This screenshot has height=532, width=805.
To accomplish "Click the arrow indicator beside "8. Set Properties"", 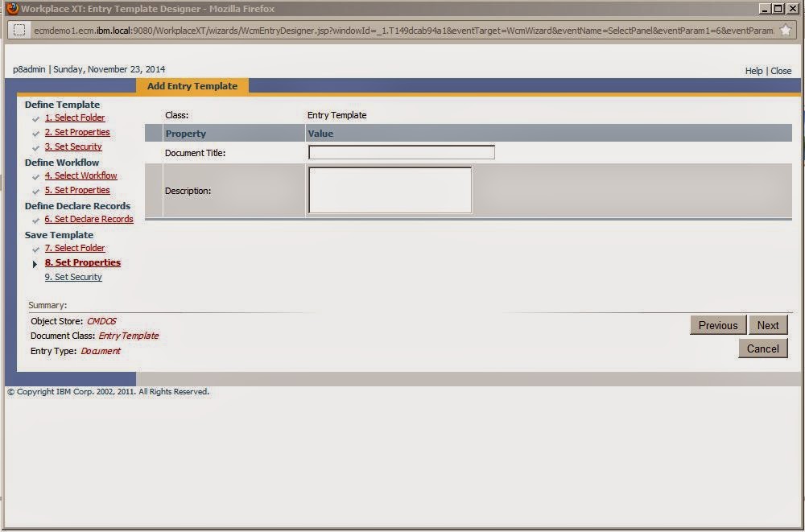I will coord(35,262).
